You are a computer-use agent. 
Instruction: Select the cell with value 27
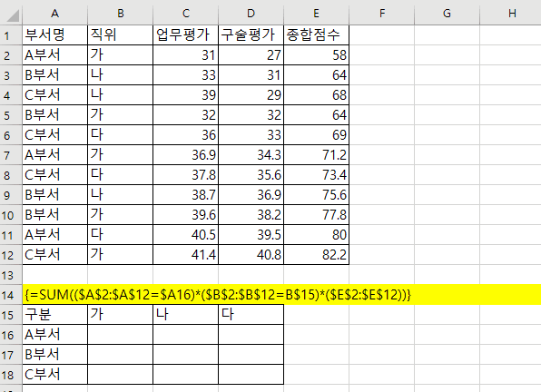251,54
